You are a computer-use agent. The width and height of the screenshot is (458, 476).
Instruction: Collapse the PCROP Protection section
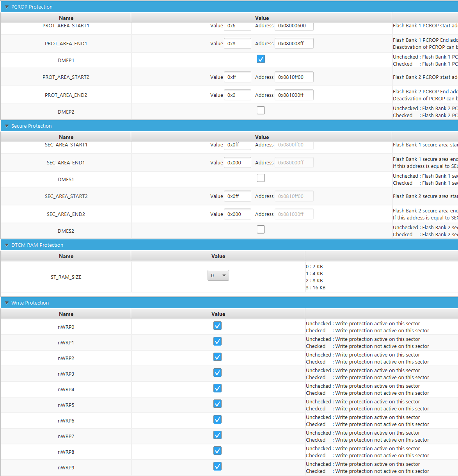(x=7, y=7)
